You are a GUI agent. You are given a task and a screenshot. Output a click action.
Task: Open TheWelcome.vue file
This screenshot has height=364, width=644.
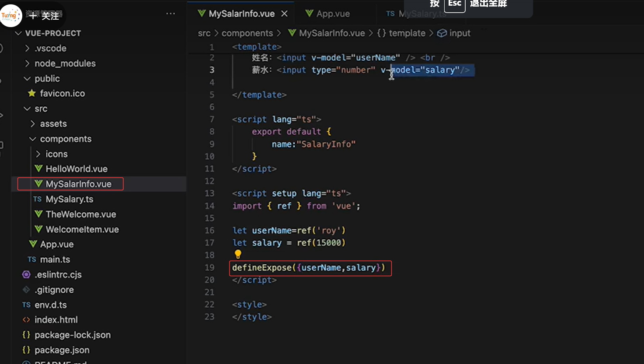(81, 214)
